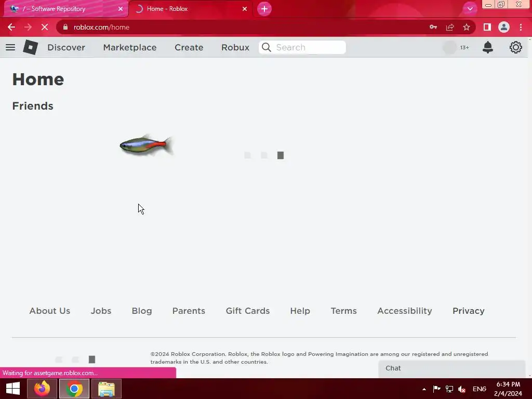Show hidden system tray icons
The width and height of the screenshot is (532, 399).
(x=424, y=389)
